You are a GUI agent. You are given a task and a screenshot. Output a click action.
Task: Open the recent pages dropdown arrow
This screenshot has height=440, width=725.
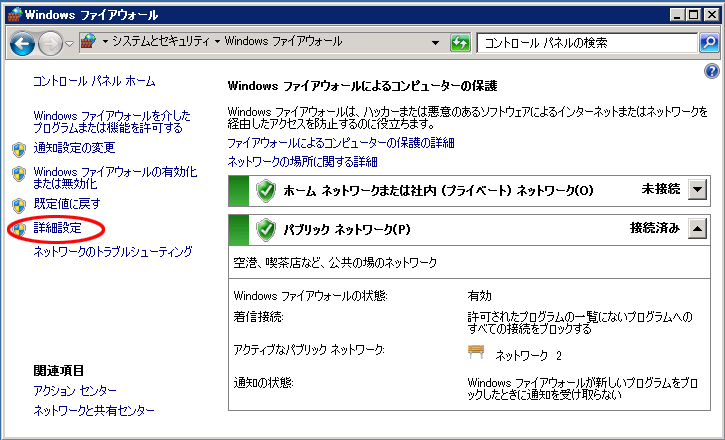pos(69,43)
